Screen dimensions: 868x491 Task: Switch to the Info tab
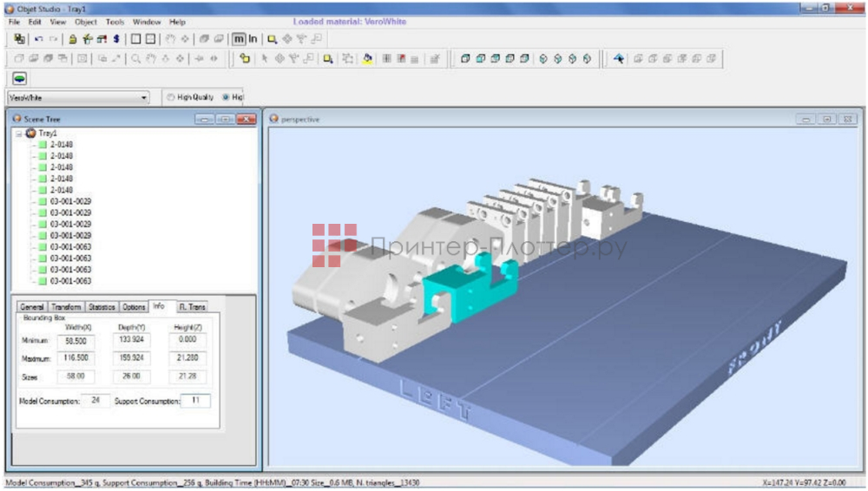point(159,305)
